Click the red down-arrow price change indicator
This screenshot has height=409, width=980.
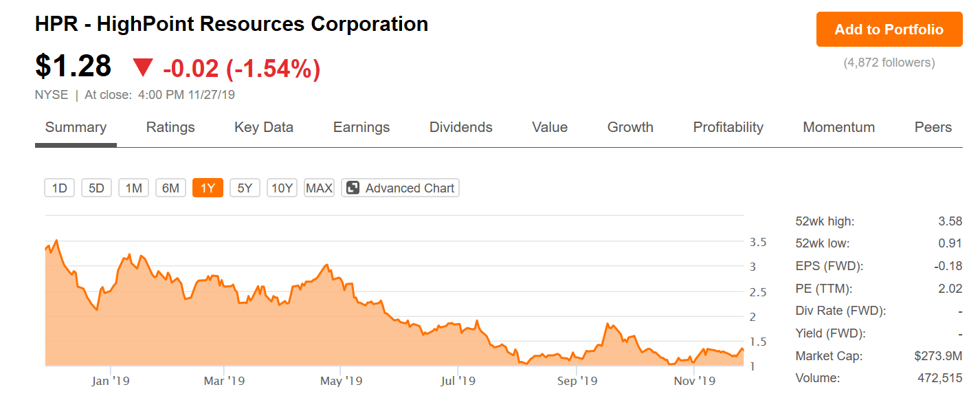143,68
